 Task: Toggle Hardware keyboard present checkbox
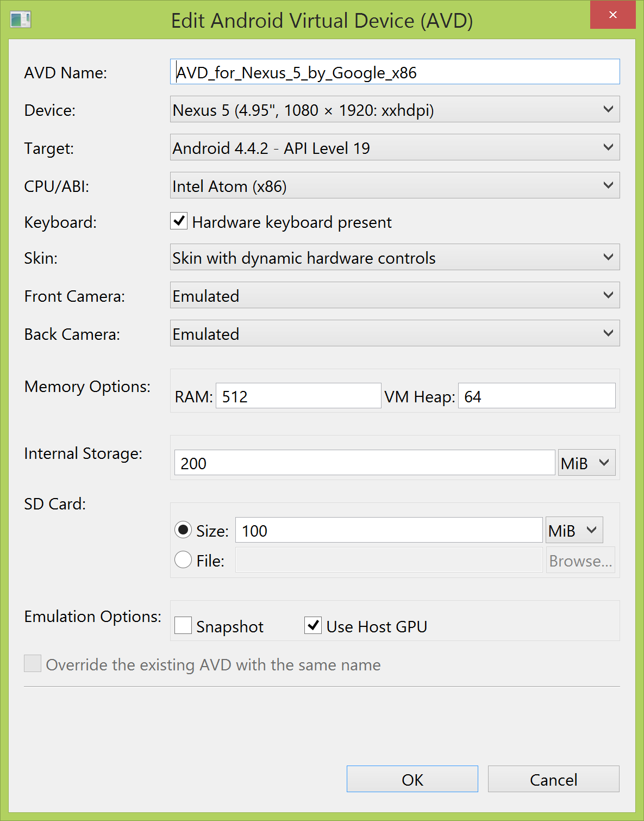pos(179,221)
